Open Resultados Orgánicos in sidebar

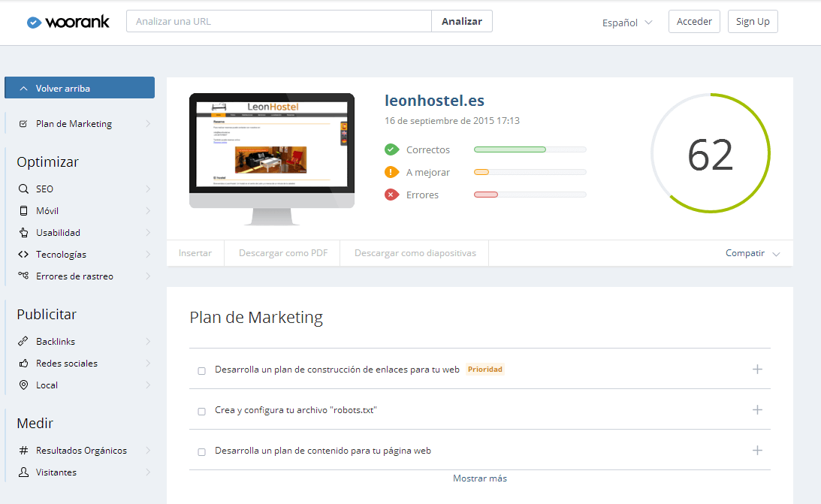point(80,450)
